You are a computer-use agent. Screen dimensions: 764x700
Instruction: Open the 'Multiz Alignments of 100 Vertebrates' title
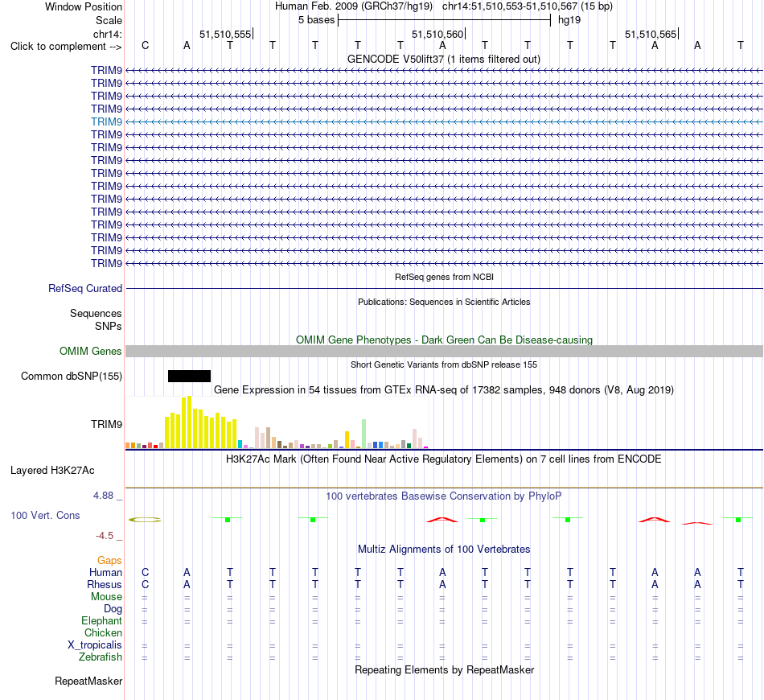(x=444, y=550)
